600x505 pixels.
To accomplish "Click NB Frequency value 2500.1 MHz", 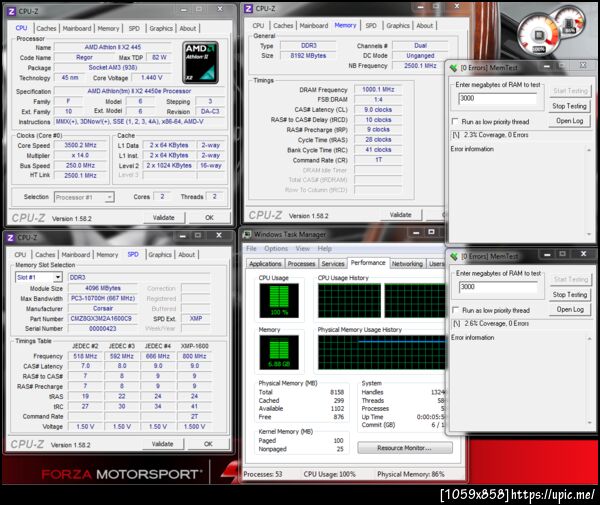I will pos(420,65).
